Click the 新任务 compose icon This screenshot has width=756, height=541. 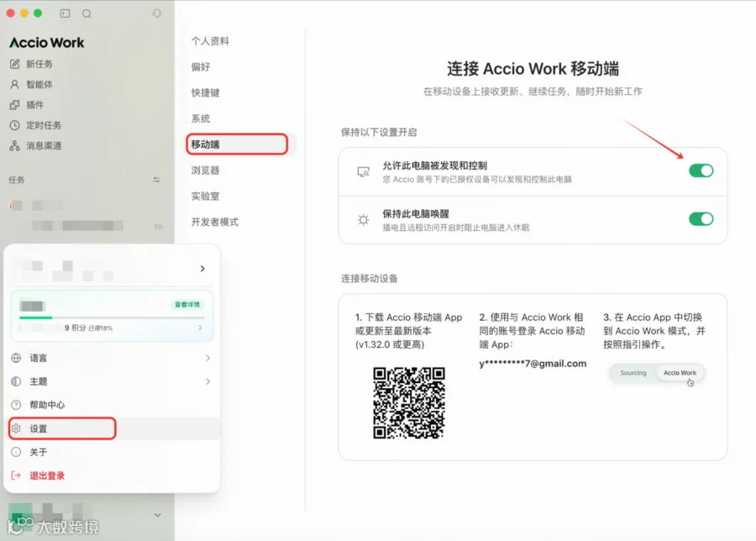15,64
